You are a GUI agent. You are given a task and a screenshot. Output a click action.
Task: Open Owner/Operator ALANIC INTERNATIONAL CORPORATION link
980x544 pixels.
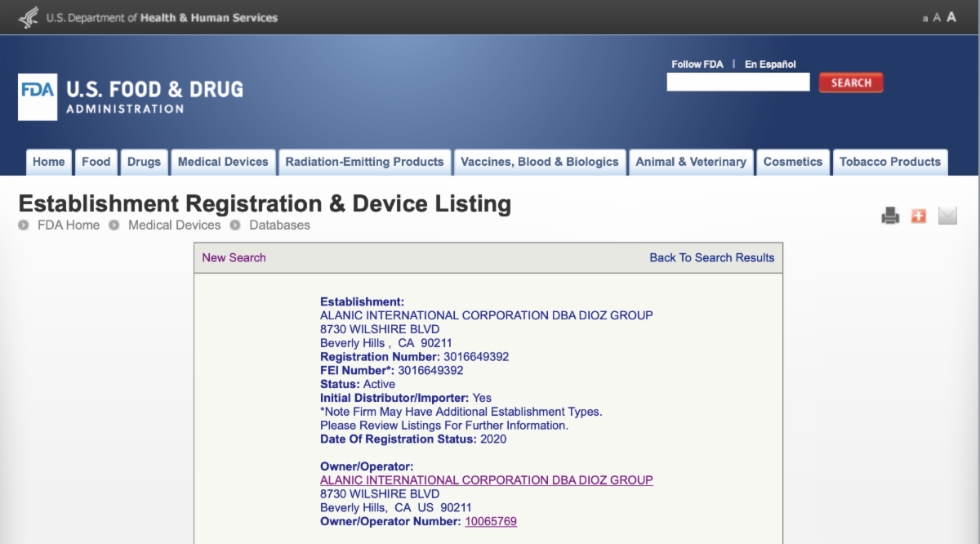click(487, 480)
